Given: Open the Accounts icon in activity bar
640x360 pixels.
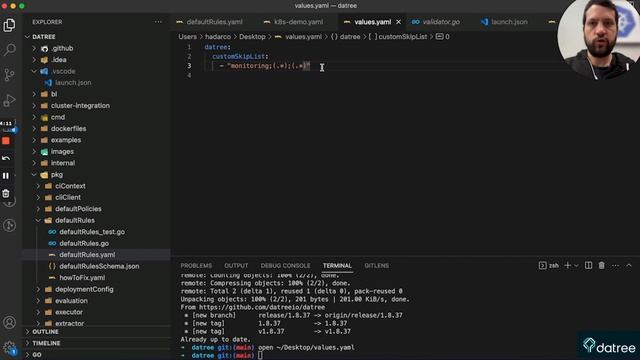Looking at the screenshot, I should (9, 322).
